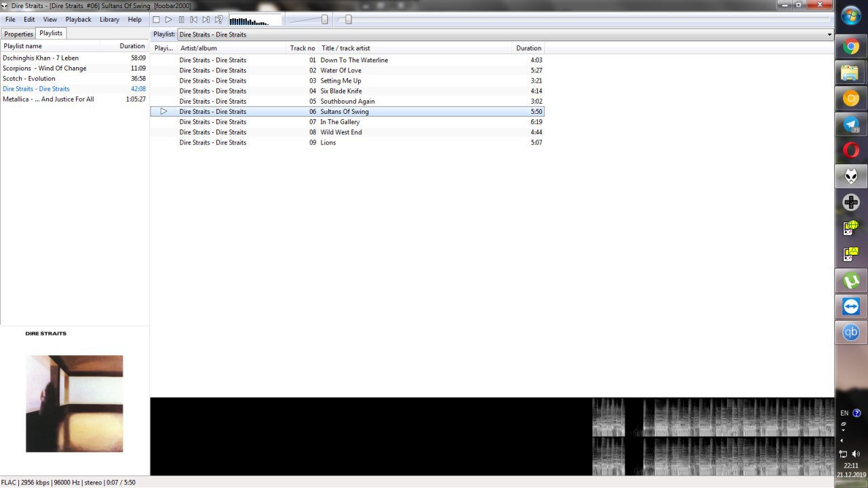Open the gamepad emulator taskbar icon

tap(851, 202)
